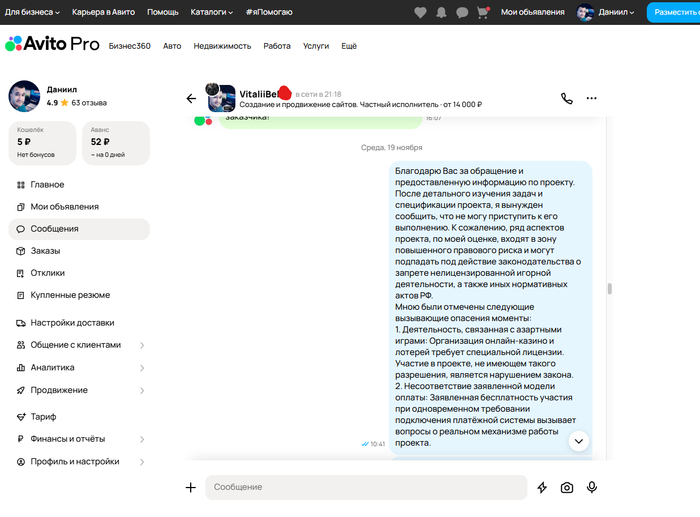Viewport: 700px width, 517px height.
Task: Open Заказы in the sidebar
Action: (45, 251)
